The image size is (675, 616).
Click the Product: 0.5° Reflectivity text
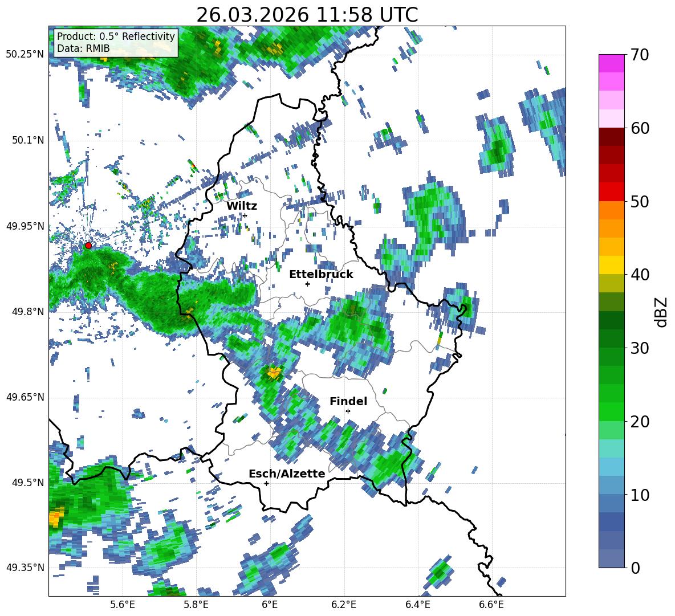[x=116, y=36]
